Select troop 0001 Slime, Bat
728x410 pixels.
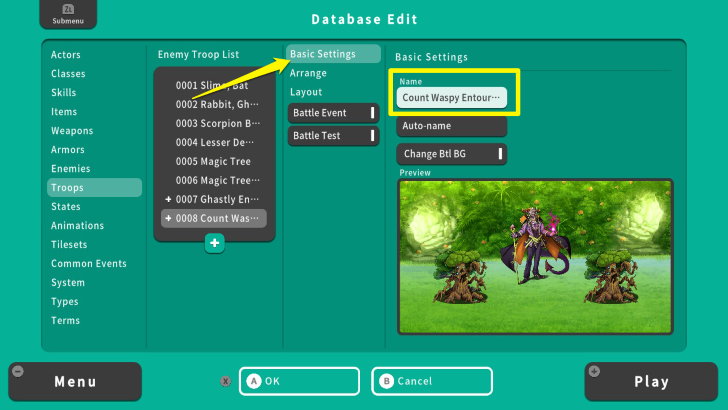point(214,85)
